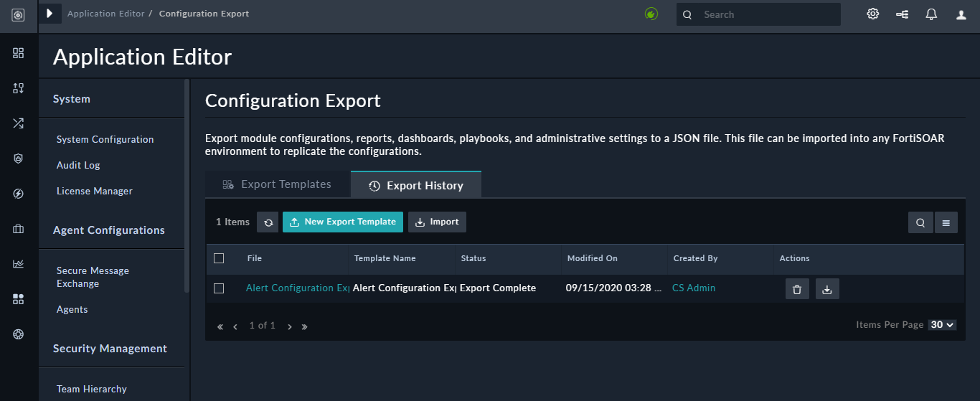The image size is (980, 401).
Task: Delete the export using the trash icon
Action: click(x=797, y=289)
